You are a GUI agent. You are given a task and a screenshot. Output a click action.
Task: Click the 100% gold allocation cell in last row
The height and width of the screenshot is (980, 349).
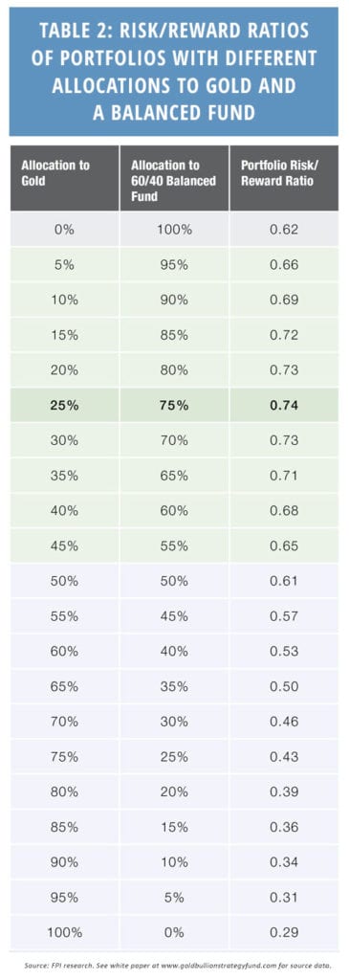(64, 932)
